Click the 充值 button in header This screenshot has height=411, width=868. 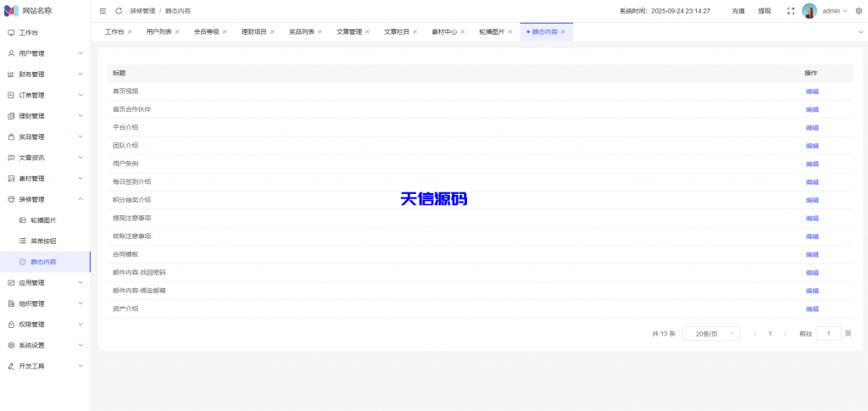coord(738,11)
